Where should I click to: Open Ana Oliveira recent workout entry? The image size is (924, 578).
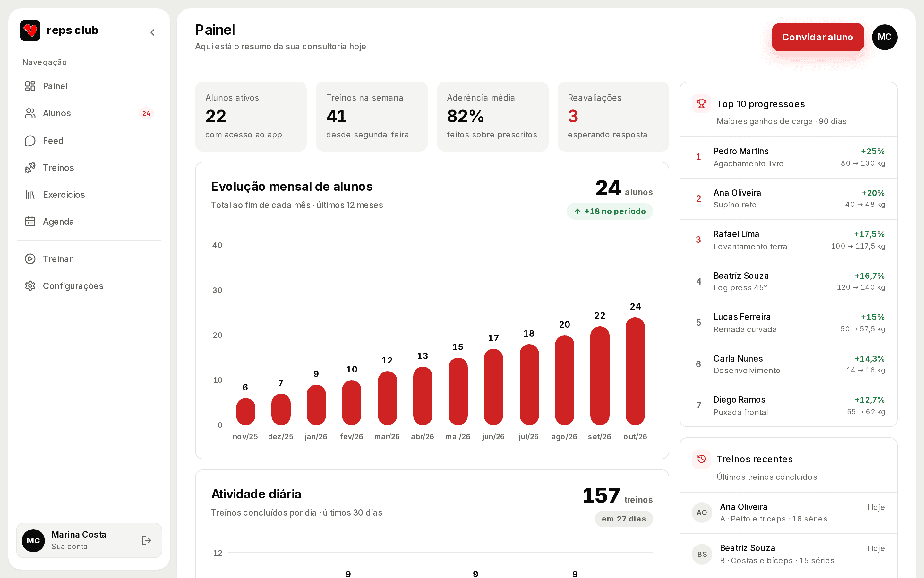pos(788,512)
